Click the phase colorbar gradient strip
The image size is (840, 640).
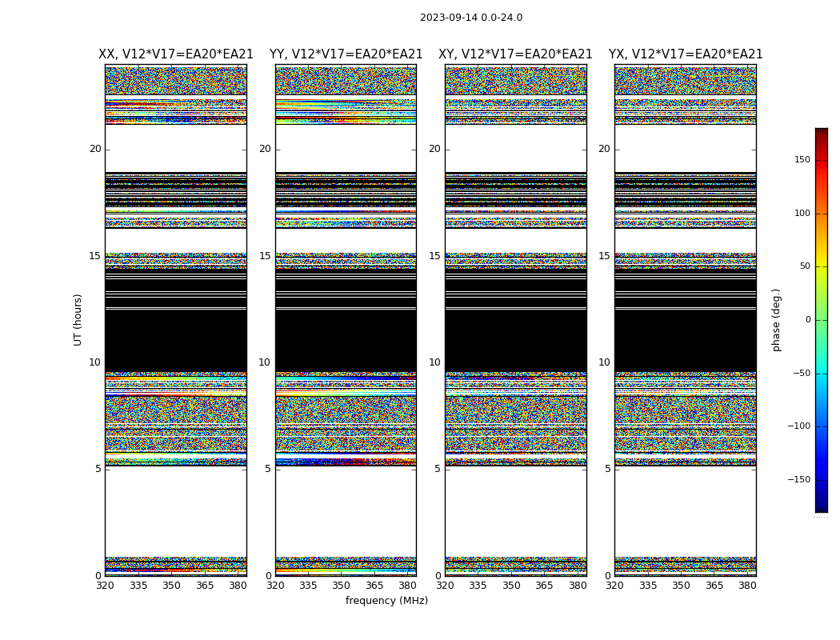(822, 320)
